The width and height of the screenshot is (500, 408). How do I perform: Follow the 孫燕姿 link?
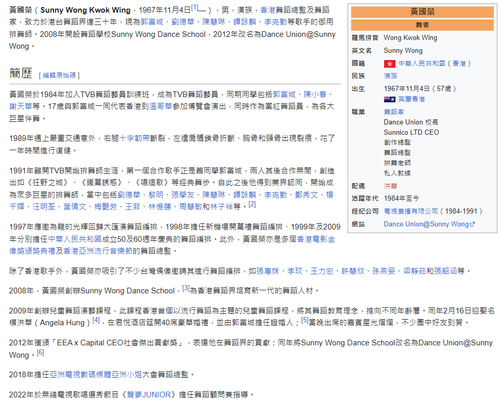click(384, 271)
